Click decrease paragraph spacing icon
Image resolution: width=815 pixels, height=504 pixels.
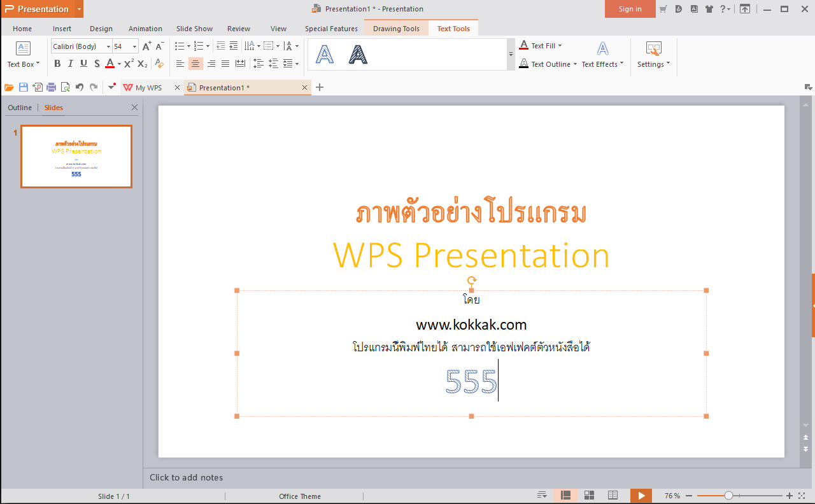273,64
